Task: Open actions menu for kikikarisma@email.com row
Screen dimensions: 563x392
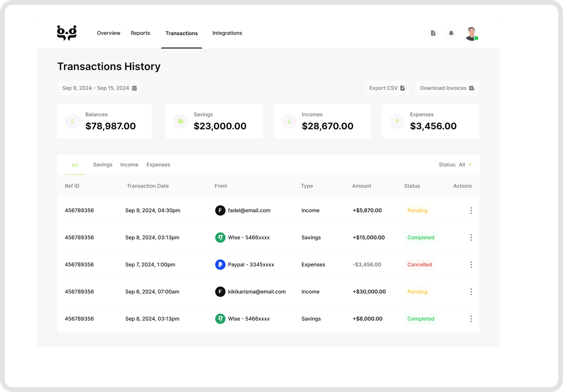Action: (471, 292)
